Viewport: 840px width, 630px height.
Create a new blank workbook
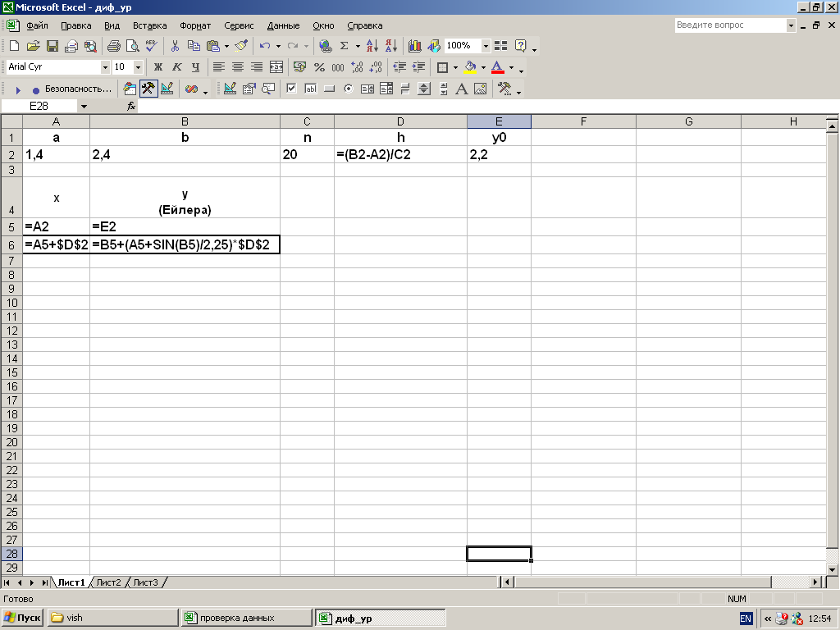point(15,46)
